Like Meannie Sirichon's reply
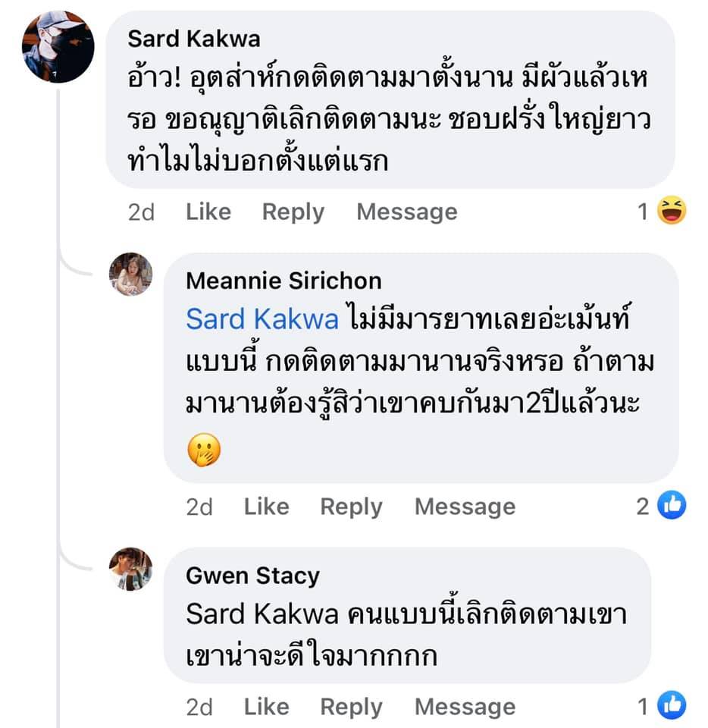Screen dimensions: 708x728 click(266, 507)
